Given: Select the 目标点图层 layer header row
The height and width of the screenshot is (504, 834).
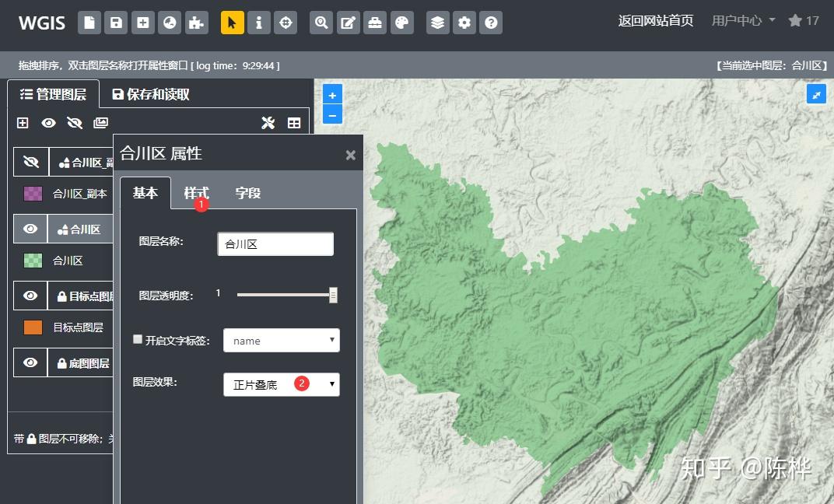Looking at the screenshot, I should tap(80, 296).
